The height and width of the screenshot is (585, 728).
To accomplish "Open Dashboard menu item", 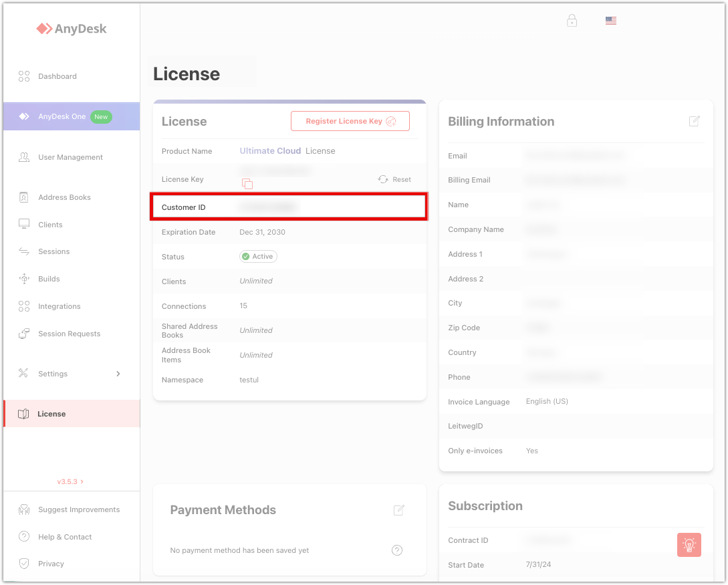I will click(x=72, y=76).
